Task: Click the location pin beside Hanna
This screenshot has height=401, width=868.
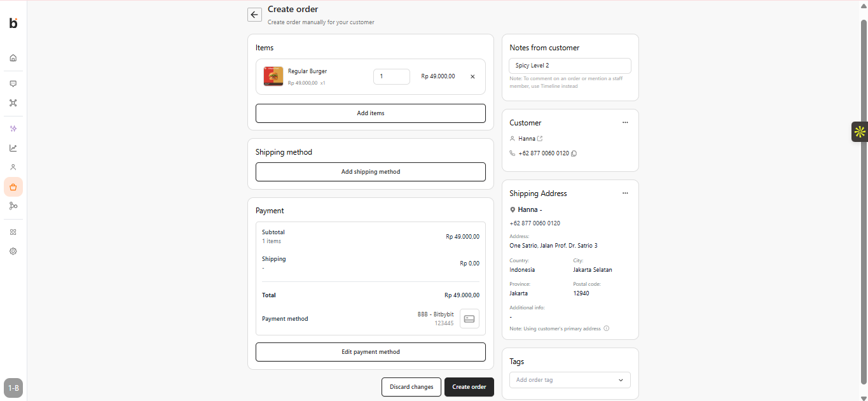Action: click(x=513, y=209)
